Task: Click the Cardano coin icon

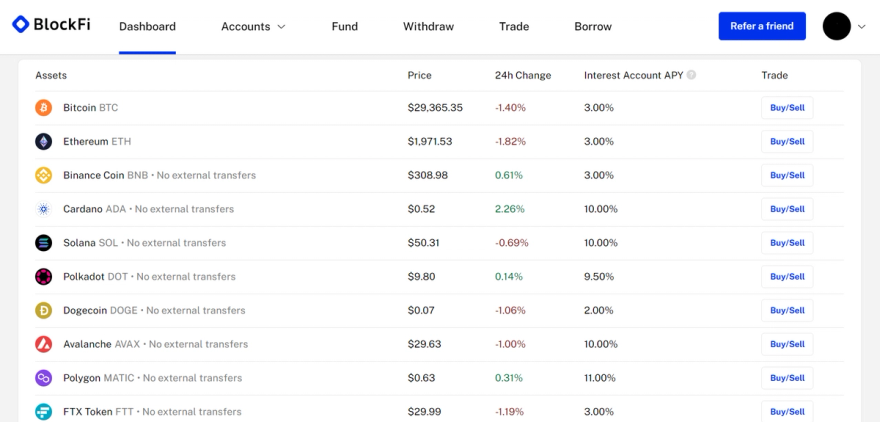Action: coord(44,209)
